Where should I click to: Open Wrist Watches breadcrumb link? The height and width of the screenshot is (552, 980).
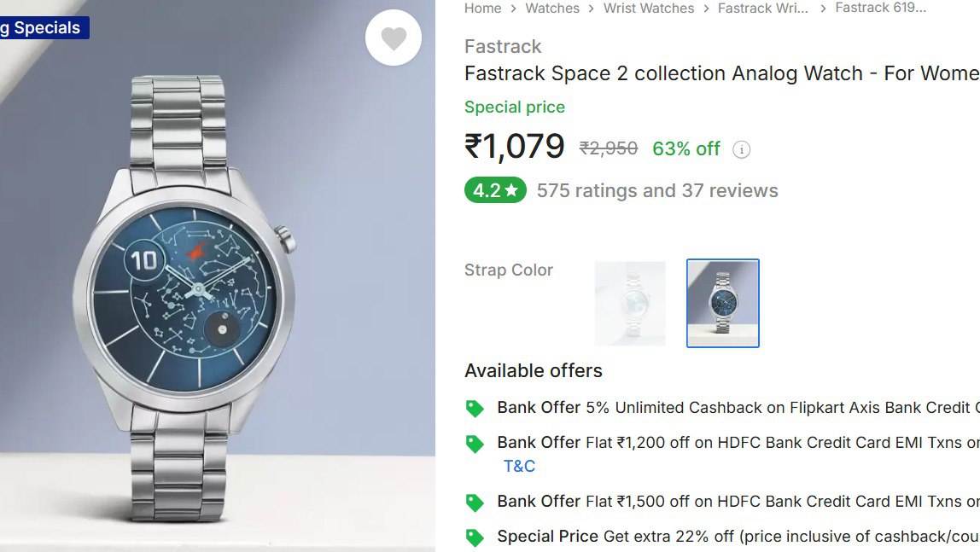[x=649, y=9]
